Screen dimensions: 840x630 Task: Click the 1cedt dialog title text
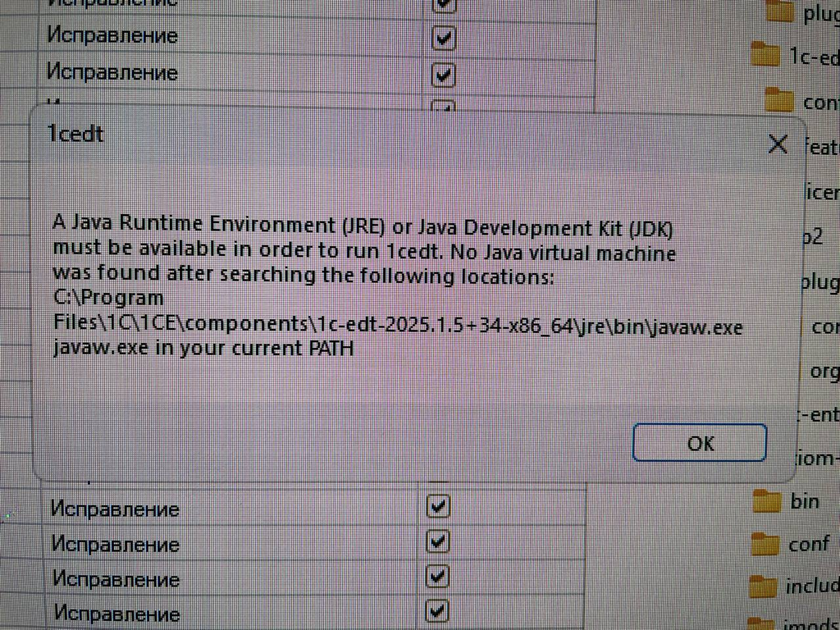[x=75, y=134]
